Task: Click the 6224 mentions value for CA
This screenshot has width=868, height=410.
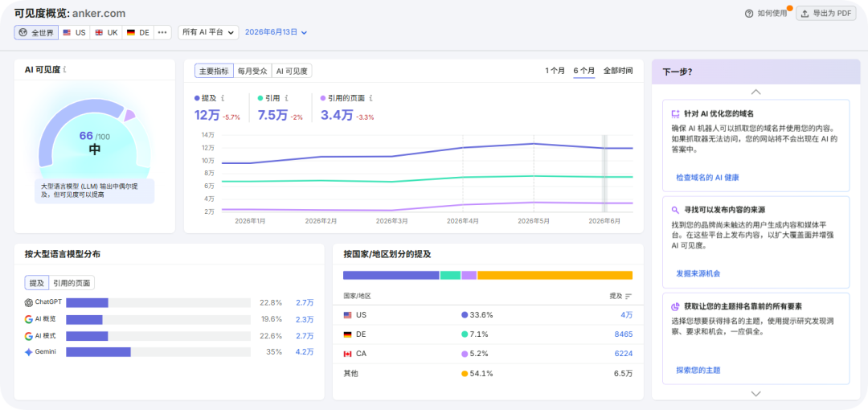Action: (624, 354)
